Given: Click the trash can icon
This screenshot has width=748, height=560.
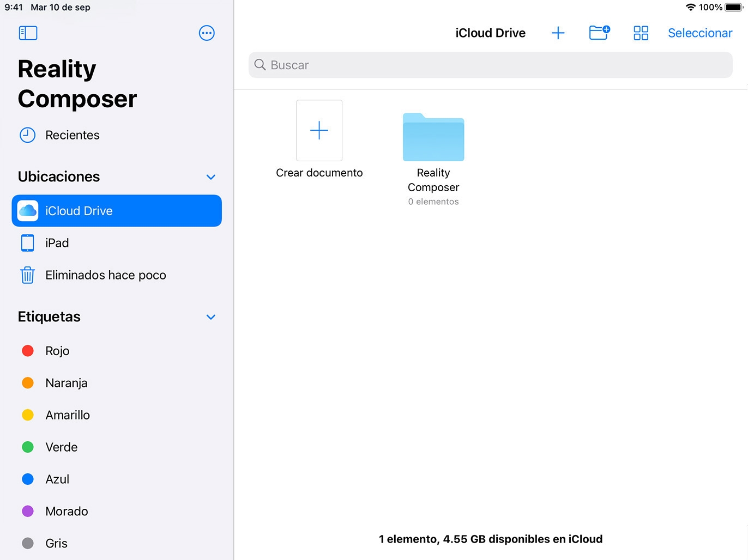Looking at the screenshot, I should (28, 275).
